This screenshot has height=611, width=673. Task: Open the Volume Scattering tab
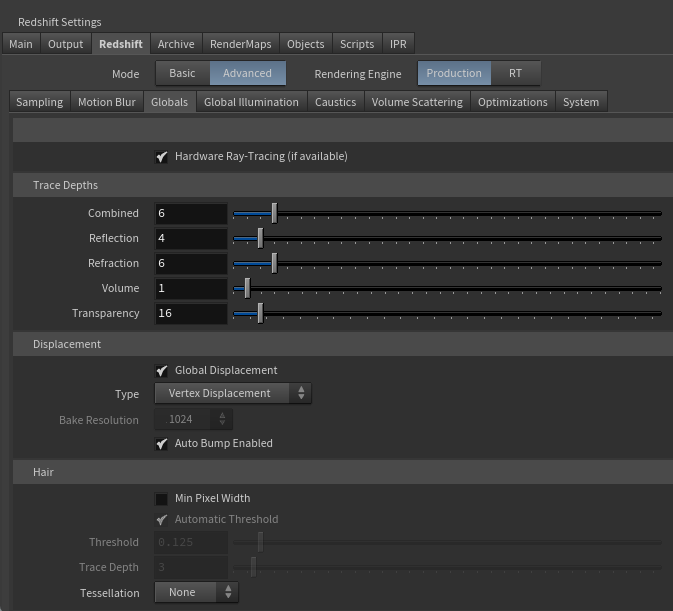(x=417, y=102)
